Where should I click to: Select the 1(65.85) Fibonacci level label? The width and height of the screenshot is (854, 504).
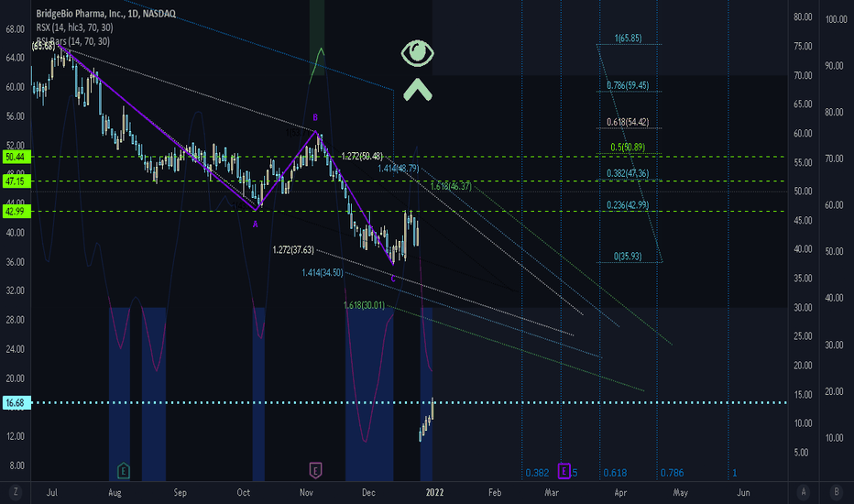[628, 38]
